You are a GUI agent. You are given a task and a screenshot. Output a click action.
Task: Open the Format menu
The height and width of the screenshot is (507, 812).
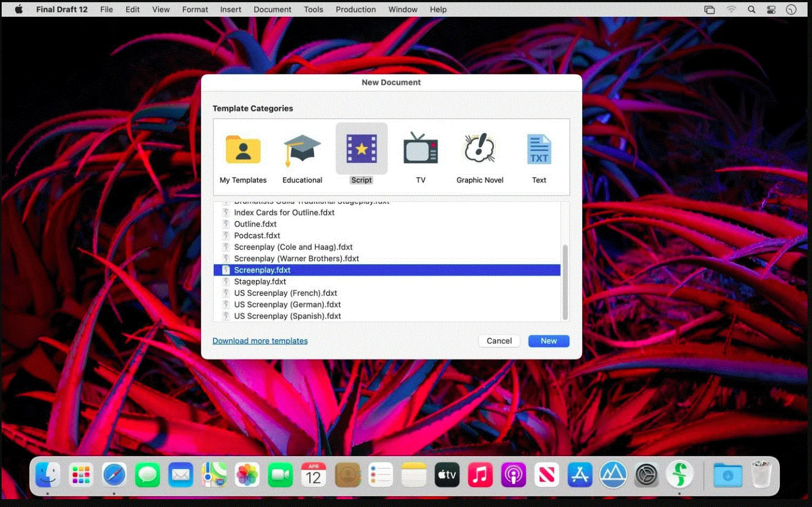click(195, 9)
